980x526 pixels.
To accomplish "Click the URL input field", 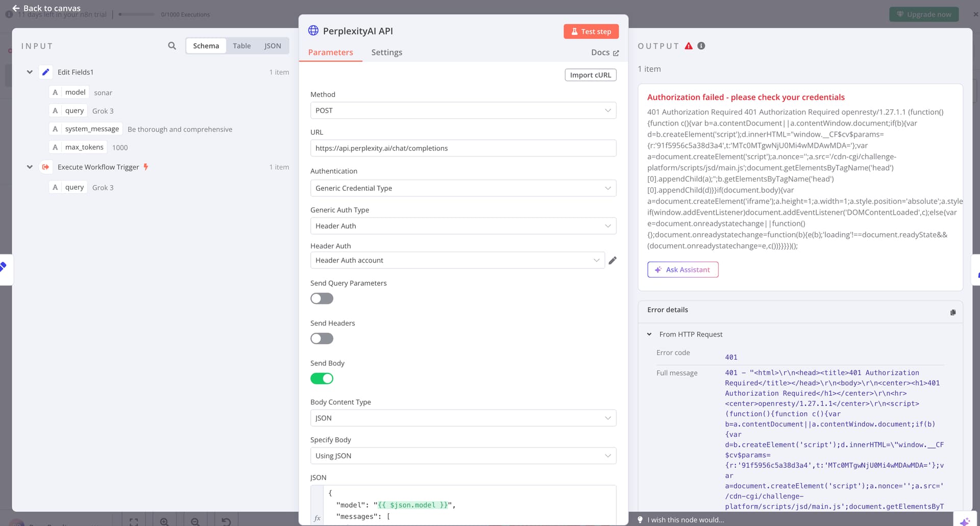I will click(463, 148).
